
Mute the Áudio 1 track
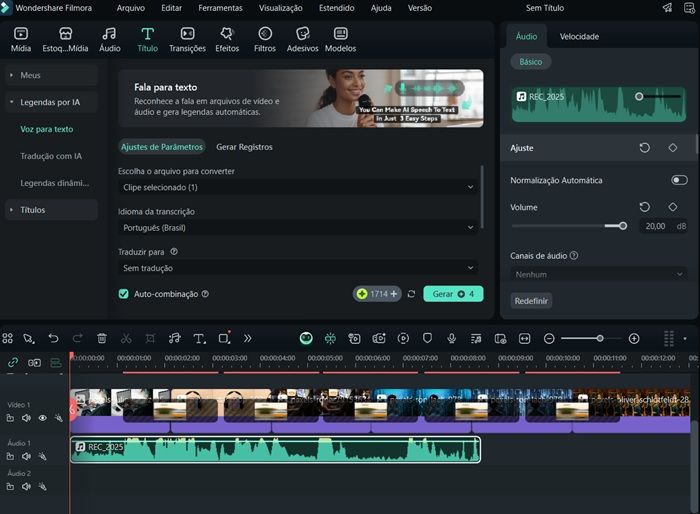pyautogui.click(x=26, y=456)
